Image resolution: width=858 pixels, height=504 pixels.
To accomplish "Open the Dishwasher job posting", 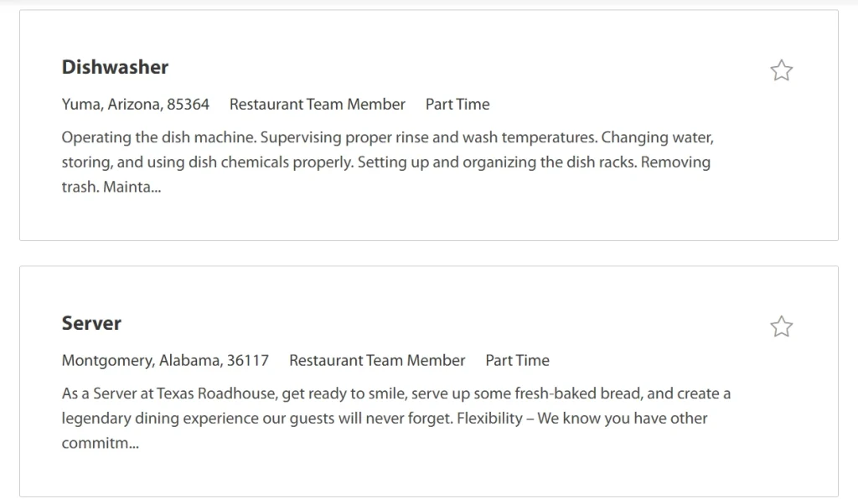I will click(x=115, y=67).
